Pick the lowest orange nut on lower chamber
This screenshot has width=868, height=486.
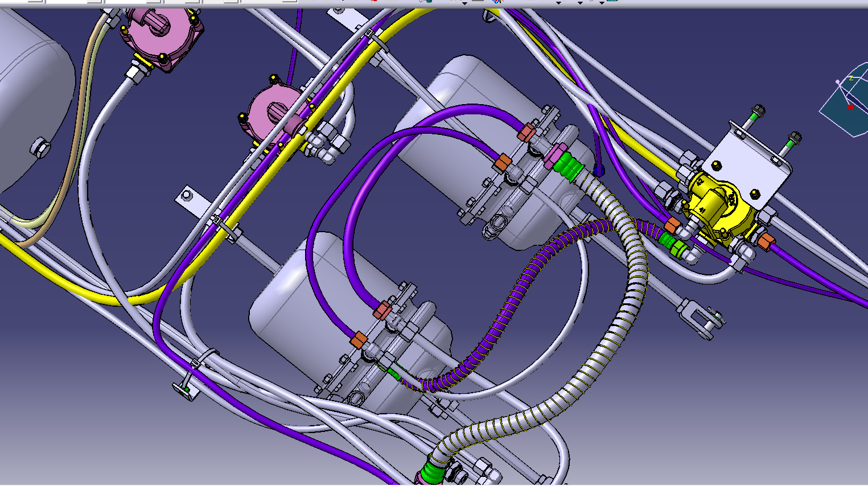pyautogui.click(x=358, y=340)
